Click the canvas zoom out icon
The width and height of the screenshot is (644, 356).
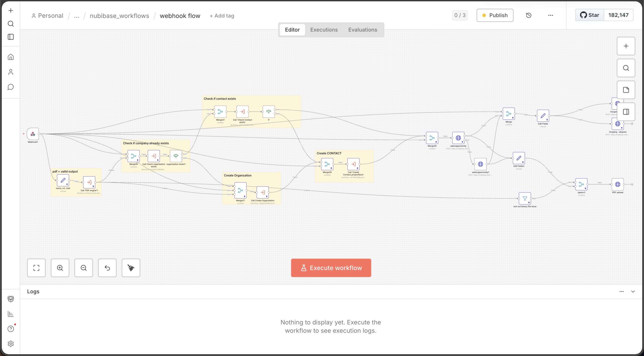pyautogui.click(x=84, y=268)
